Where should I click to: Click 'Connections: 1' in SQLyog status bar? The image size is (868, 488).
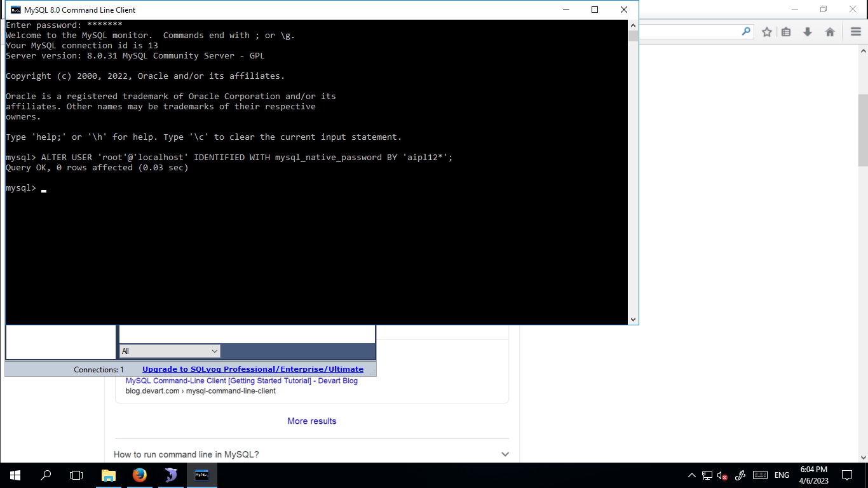pos(99,369)
